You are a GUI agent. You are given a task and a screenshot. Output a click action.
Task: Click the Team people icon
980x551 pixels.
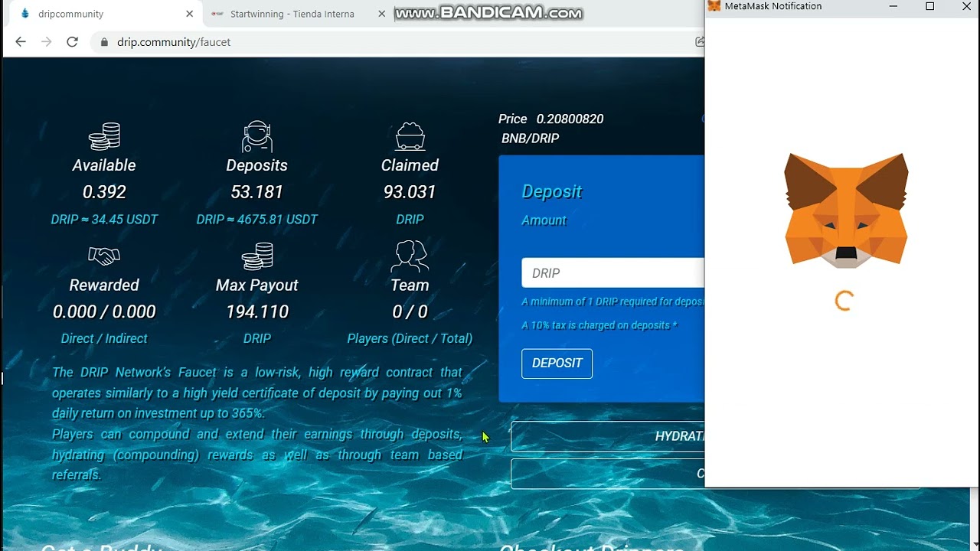tap(410, 256)
